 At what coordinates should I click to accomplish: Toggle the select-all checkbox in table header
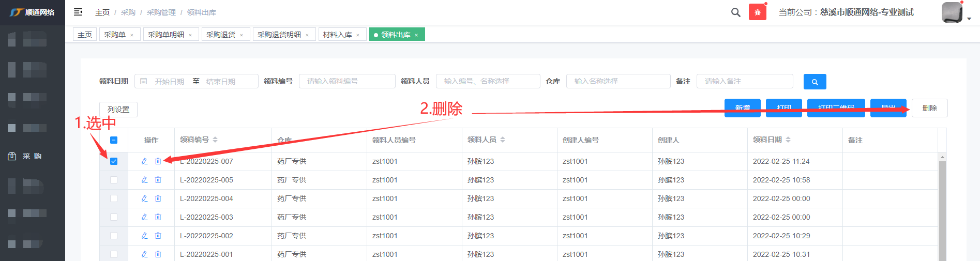[x=114, y=140]
